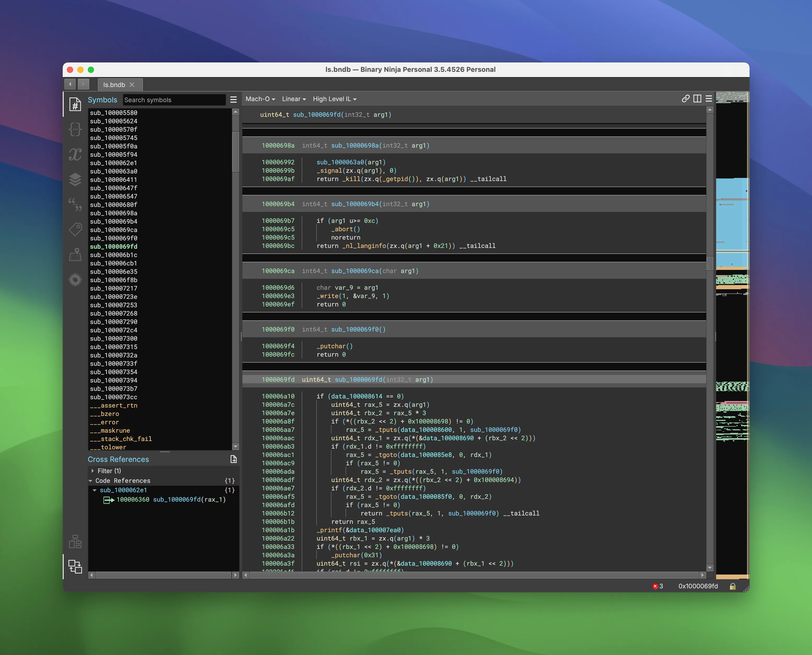Open the Strings quotes sidebar icon
The image size is (812, 655).
[x=75, y=204]
